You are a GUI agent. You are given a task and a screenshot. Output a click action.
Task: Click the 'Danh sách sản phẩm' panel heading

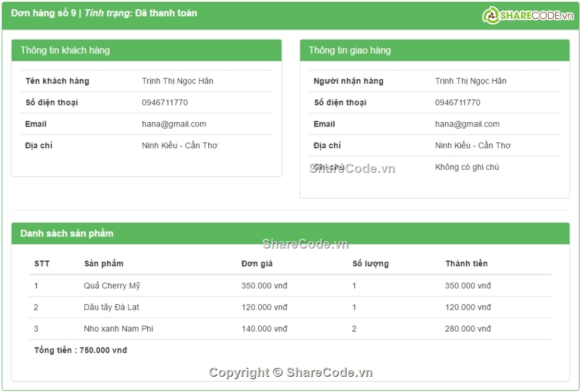[x=67, y=233]
